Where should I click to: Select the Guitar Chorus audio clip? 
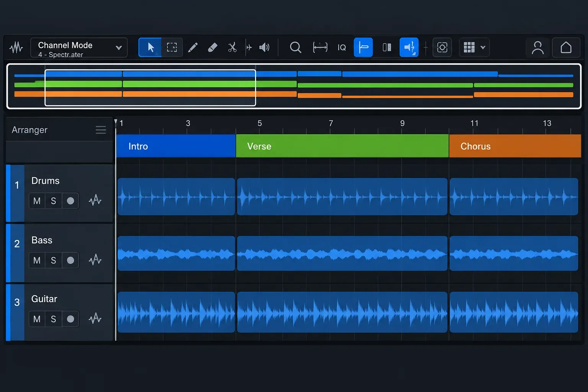tap(514, 312)
